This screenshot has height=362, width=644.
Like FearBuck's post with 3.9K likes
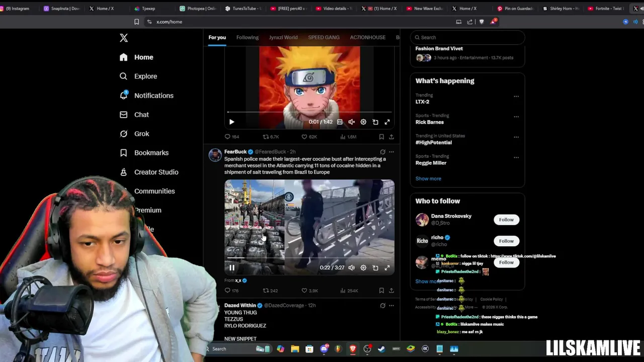(x=309, y=291)
